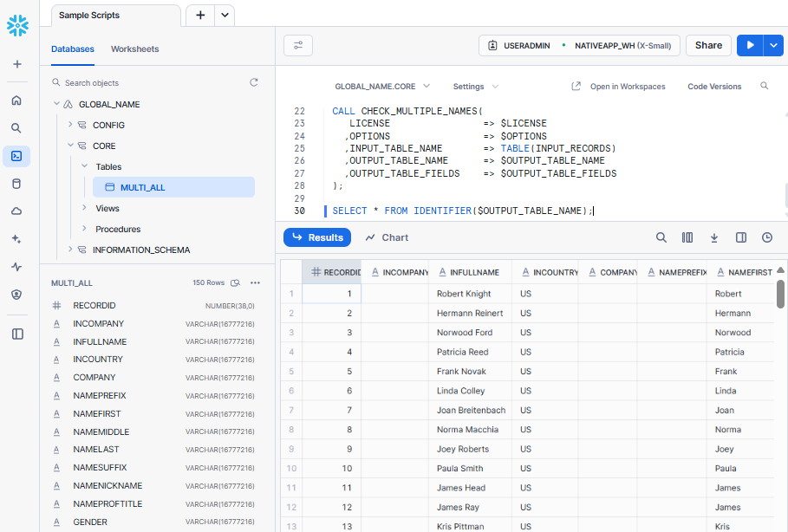The width and height of the screenshot is (788, 532).
Task: Click the RECORDID column header
Action: tap(332, 272)
